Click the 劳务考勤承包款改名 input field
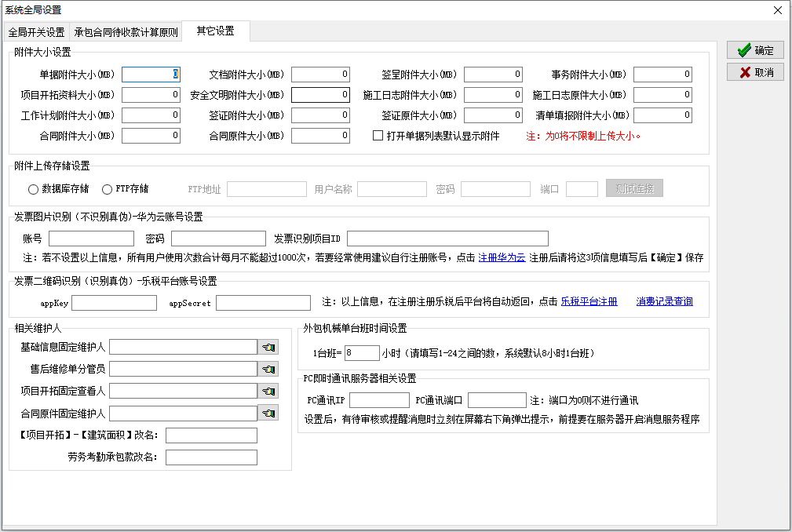 [211, 457]
